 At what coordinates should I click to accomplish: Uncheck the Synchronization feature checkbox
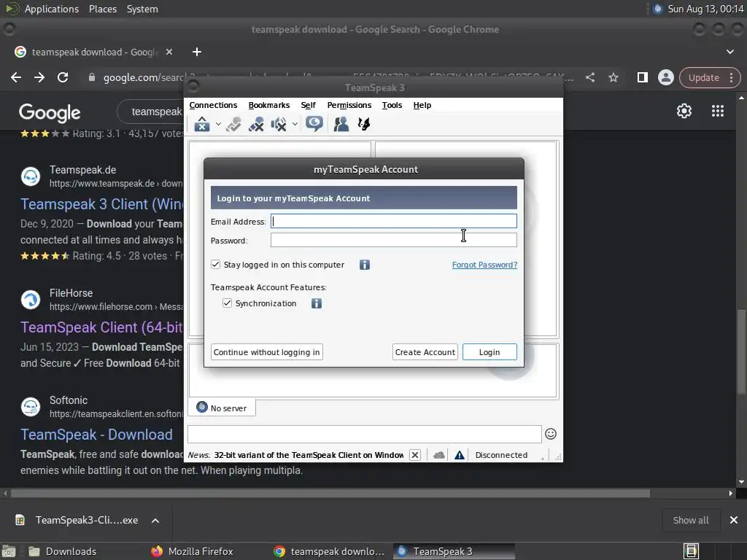(228, 303)
